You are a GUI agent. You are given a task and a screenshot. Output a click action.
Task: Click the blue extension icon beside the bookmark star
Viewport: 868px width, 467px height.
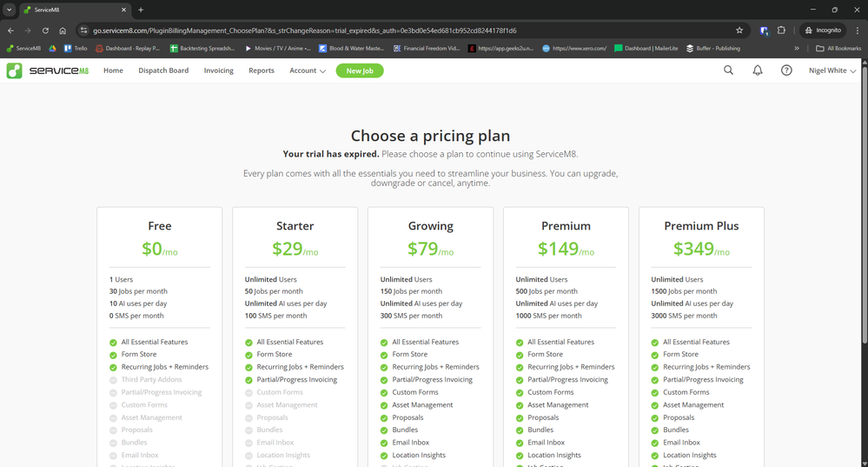click(764, 30)
